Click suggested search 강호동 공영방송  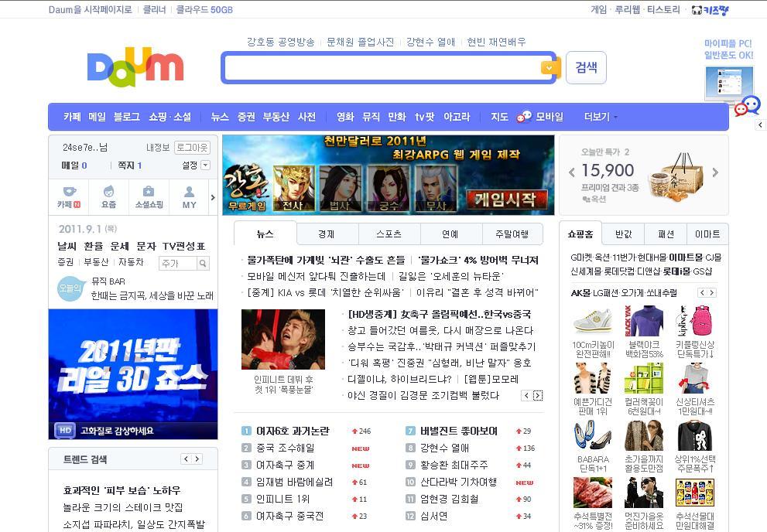281,42
